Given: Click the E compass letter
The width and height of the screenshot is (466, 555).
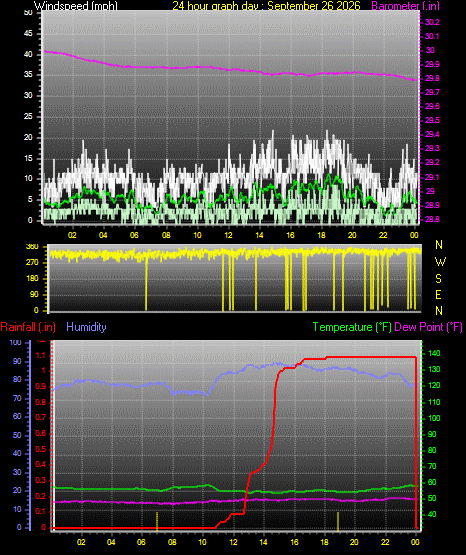Looking at the screenshot, I should coord(438,295).
